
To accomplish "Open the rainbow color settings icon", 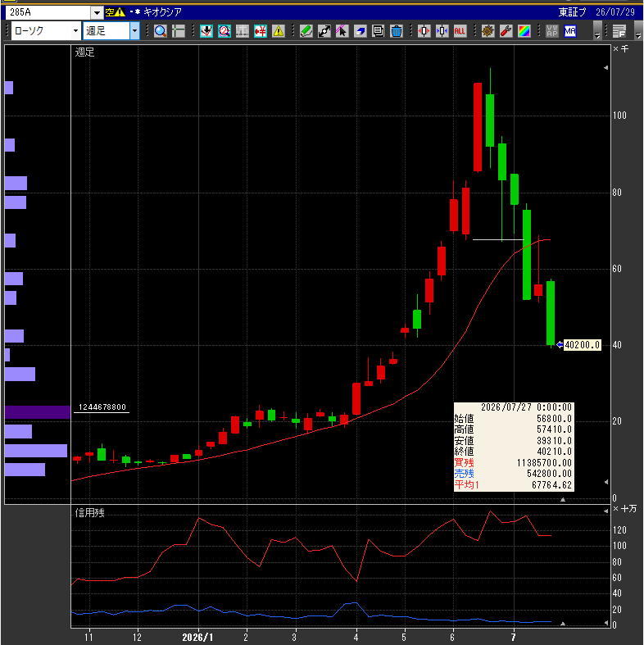I will [x=524, y=31].
